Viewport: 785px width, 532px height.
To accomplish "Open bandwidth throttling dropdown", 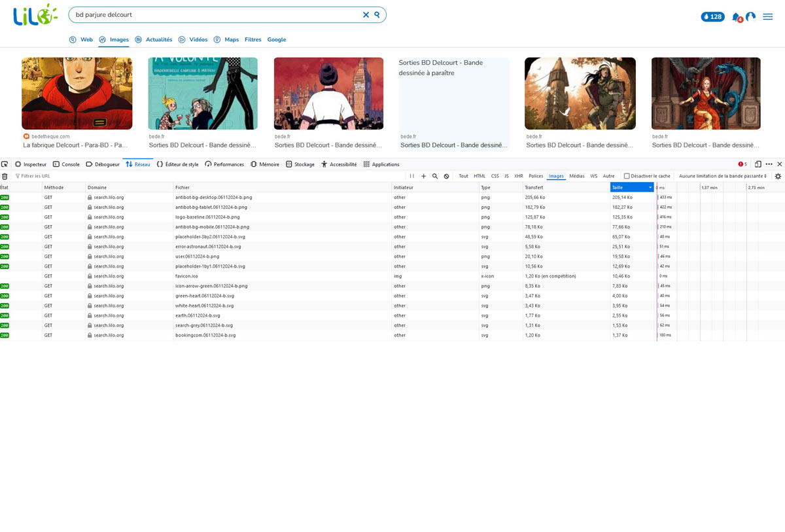I will click(723, 176).
